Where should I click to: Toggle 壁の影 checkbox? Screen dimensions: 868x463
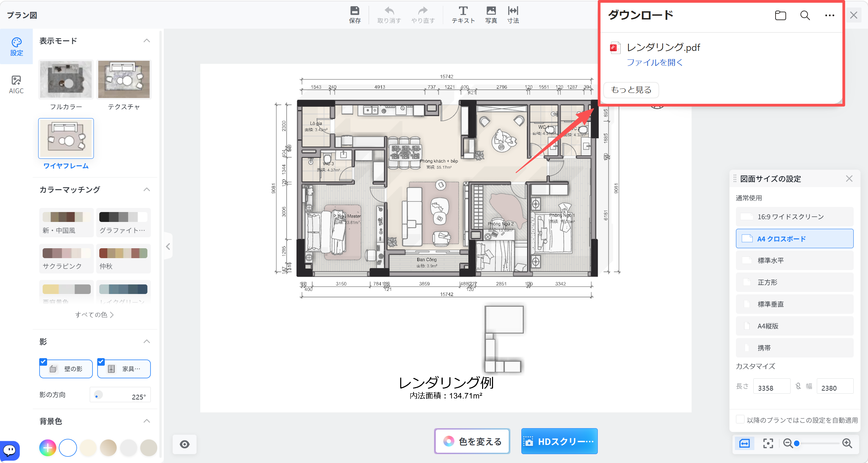tap(43, 362)
